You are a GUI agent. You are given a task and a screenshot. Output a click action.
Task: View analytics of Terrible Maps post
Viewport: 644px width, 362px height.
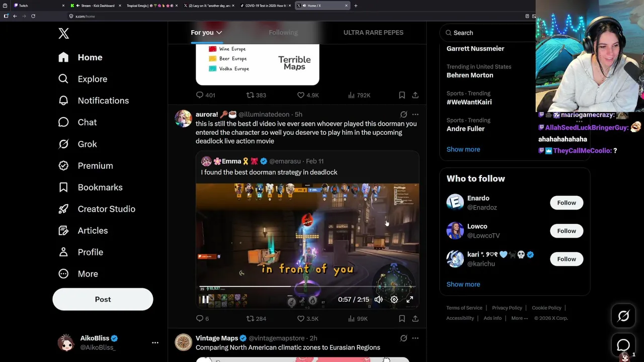click(359, 95)
